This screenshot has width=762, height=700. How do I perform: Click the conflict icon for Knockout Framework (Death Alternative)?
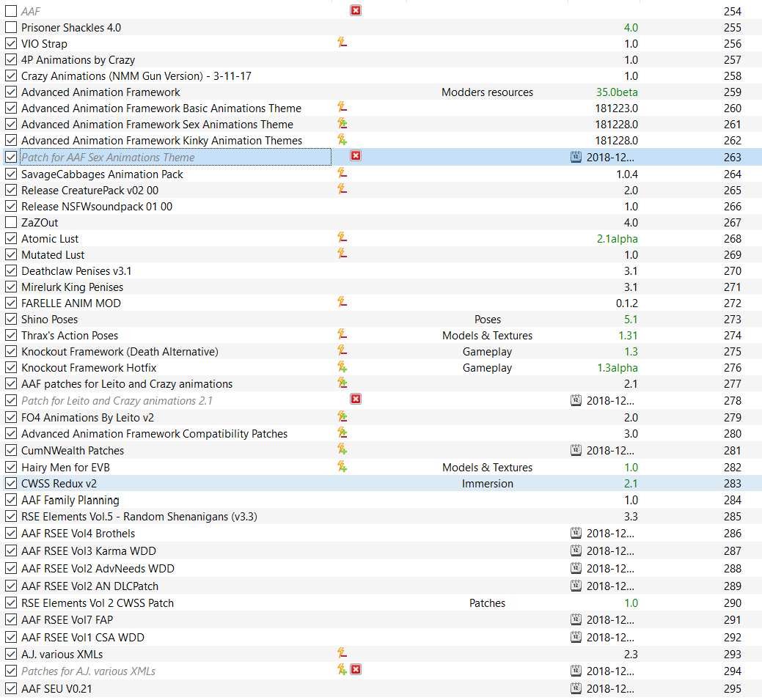click(x=342, y=350)
